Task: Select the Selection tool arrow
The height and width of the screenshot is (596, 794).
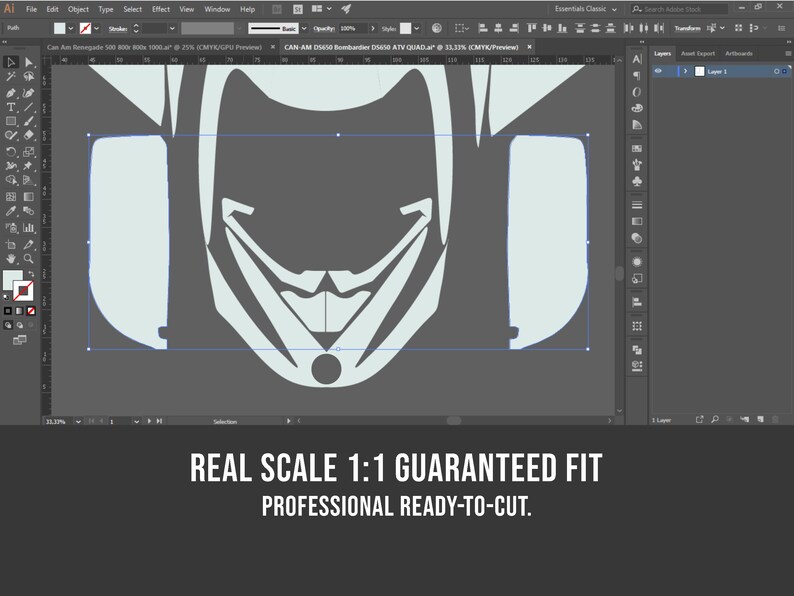Action: (11, 62)
